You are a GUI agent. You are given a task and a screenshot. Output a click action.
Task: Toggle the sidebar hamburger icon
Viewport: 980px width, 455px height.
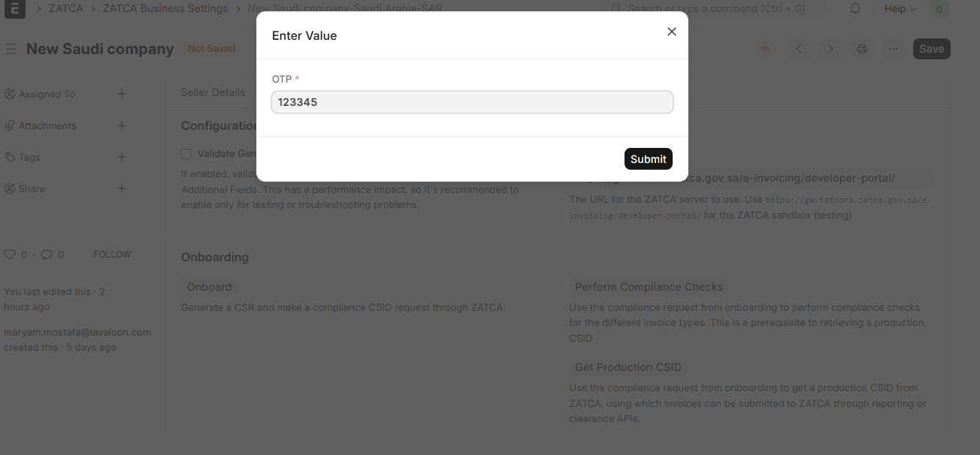point(11,49)
